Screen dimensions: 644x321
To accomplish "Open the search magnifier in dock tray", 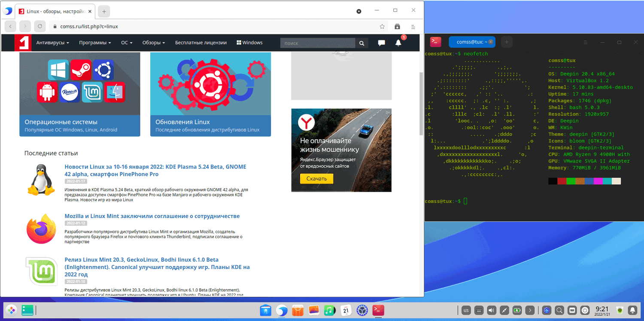I will click(x=559, y=310).
